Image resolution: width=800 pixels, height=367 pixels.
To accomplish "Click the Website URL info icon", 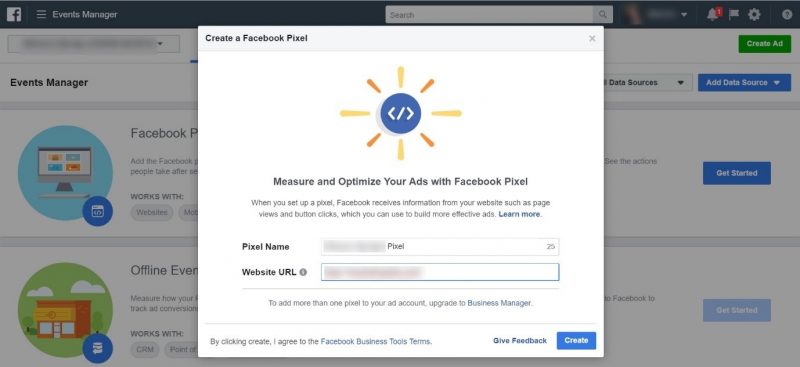I will (303, 272).
